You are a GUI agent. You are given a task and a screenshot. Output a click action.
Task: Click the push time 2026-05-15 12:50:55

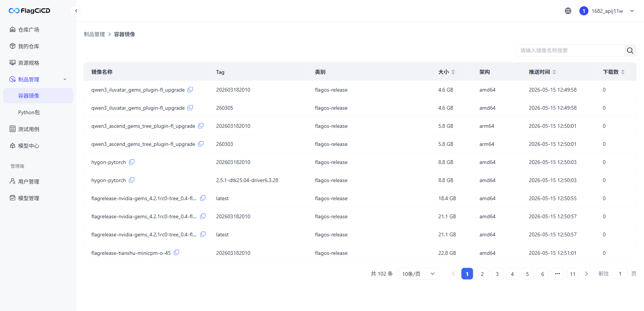(x=553, y=198)
